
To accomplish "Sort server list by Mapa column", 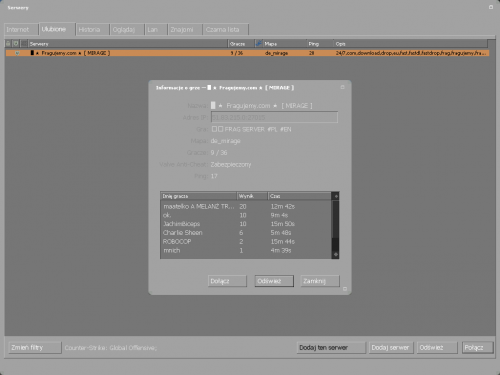I will coord(285,44).
